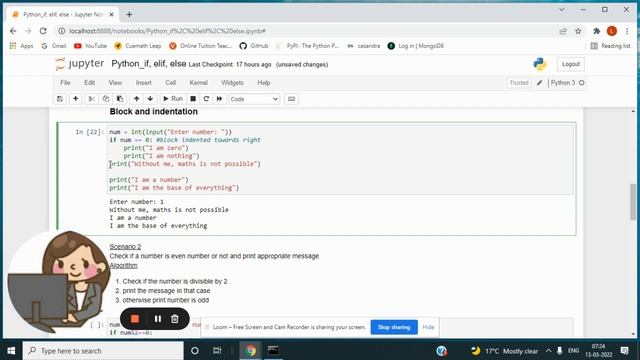Open the Edit menu
The width and height of the screenshot is (640, 360).
click(89, 83)
